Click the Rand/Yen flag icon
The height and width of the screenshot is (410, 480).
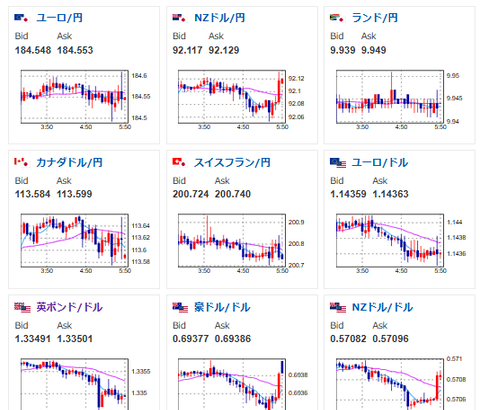point(338,18)
